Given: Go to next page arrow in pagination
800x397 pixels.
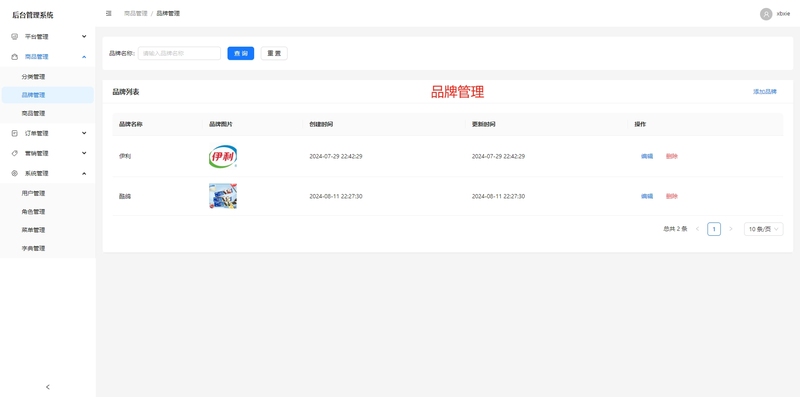Looking at the screenshot, I should tap(731, 229).
